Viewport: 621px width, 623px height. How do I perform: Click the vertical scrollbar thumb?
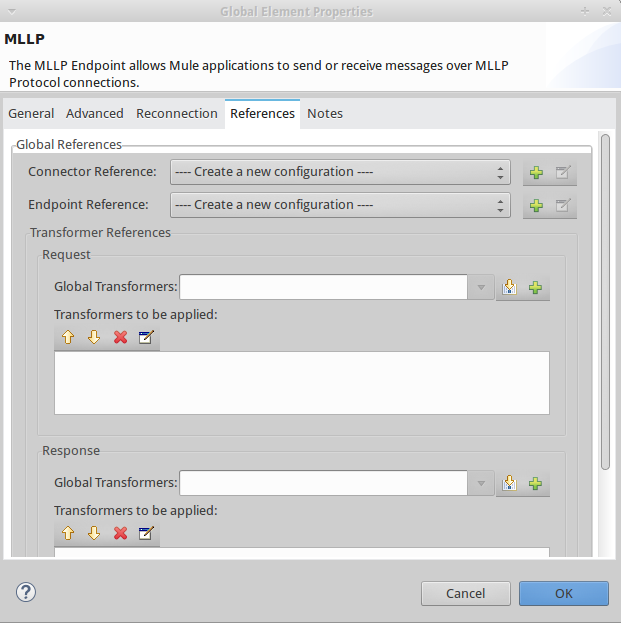point(605,302)
